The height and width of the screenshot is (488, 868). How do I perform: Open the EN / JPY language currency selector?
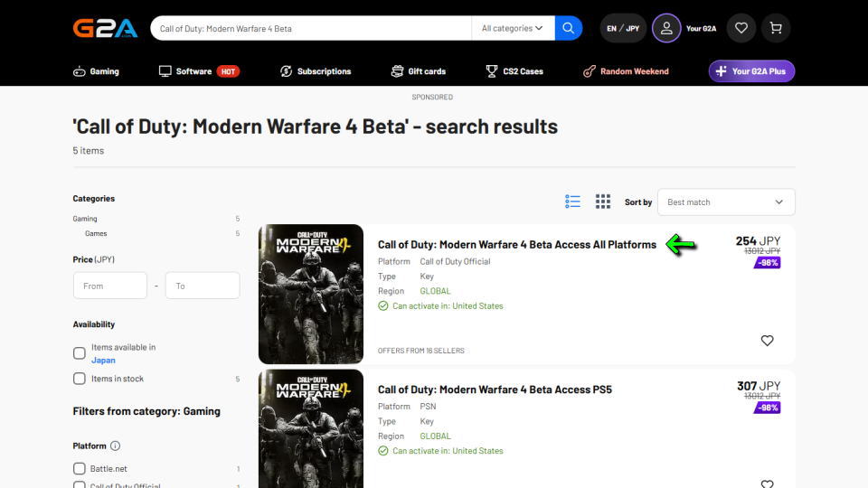(623, 28)
